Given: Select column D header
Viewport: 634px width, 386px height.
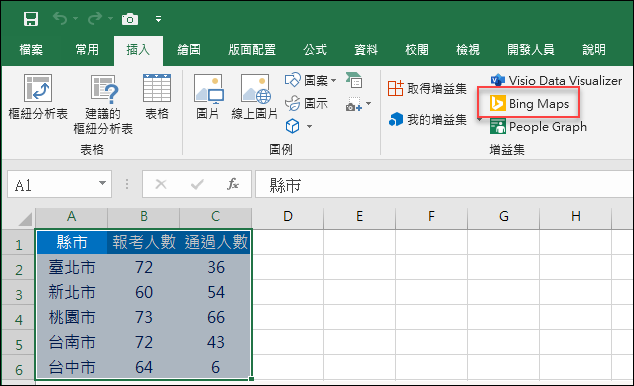Looking at the screenshot, I should pyautogui.click(x=287, y=217).
